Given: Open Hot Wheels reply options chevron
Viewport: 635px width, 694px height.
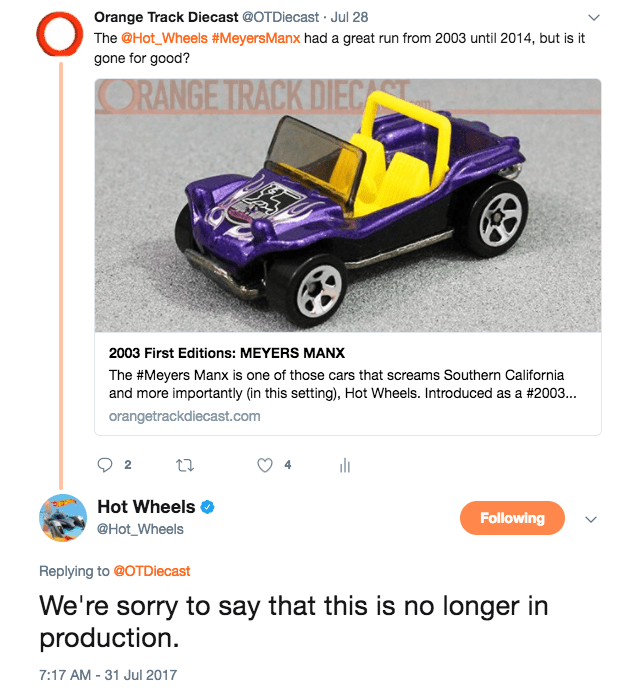Looking at the screenshot, I should (x=590, y=519).
